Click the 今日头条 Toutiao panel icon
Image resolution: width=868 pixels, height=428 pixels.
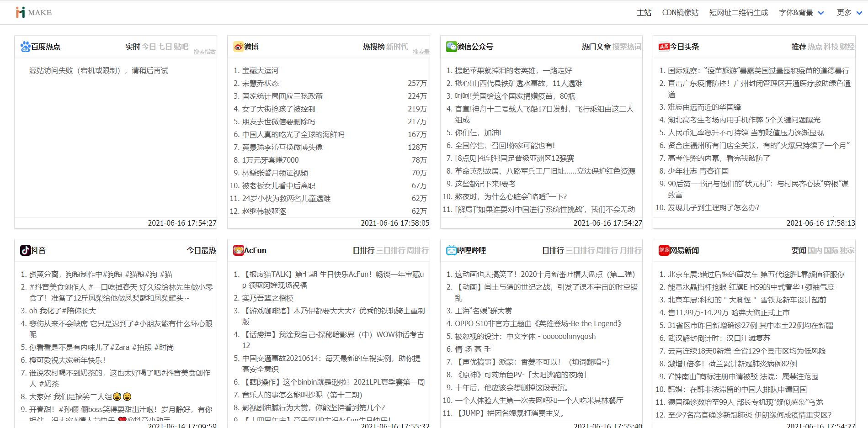pyautogui.click(x=664, y=47)
